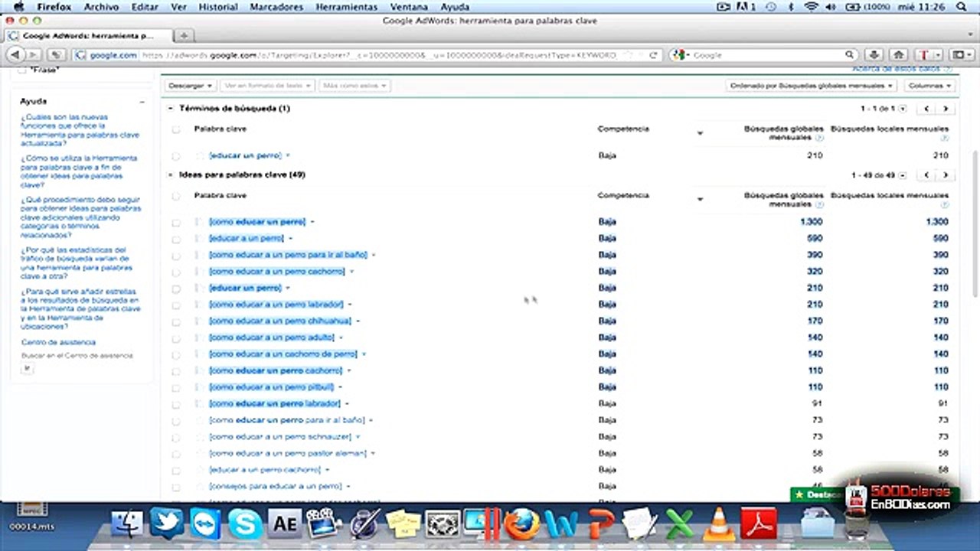
Task: Select checkbox for 'como educar a un perro adulto'
Action: 176,338
